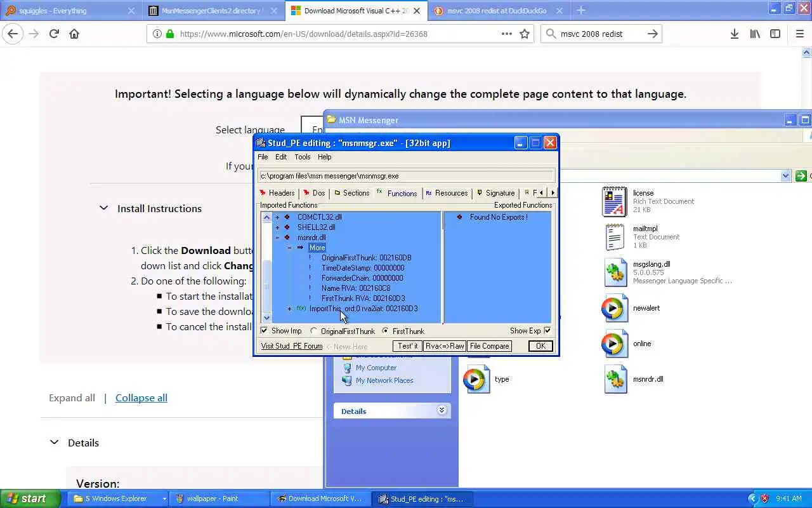This screenshot has width=812, height=508.
Task: Open page actions three-dot menu
Action: pyautogui.click(x=506, y=34)
